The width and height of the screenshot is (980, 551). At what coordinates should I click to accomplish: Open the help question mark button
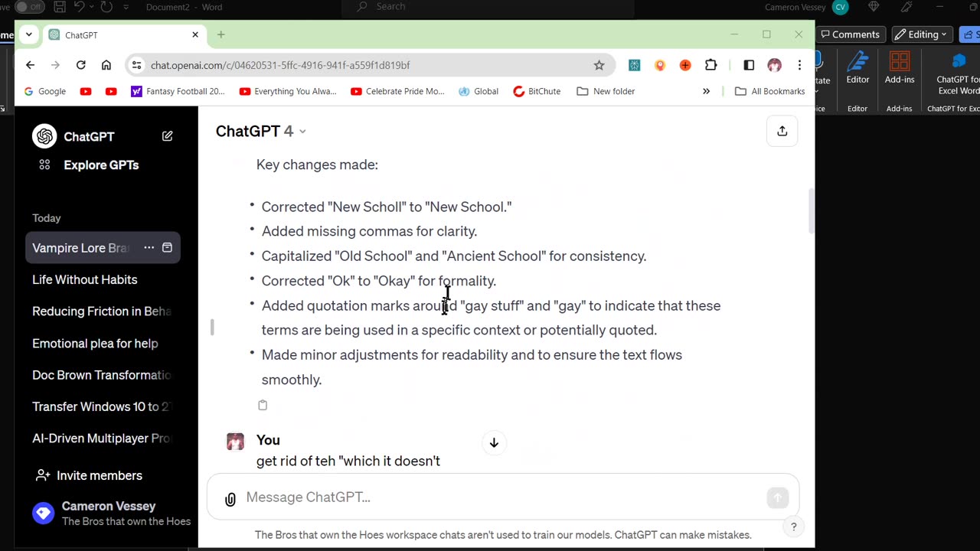coord(794,527)
